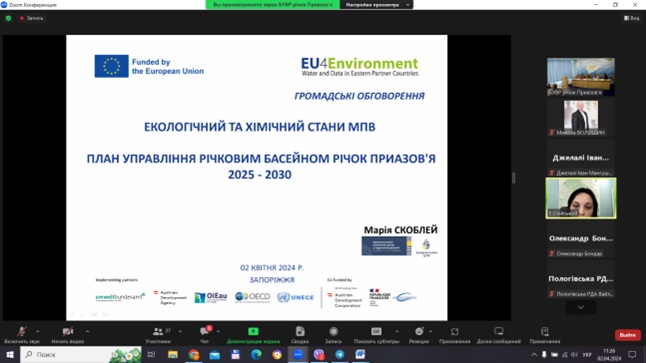
Task: Open the Chat panel icon
Action: click(x=204, y=331)
